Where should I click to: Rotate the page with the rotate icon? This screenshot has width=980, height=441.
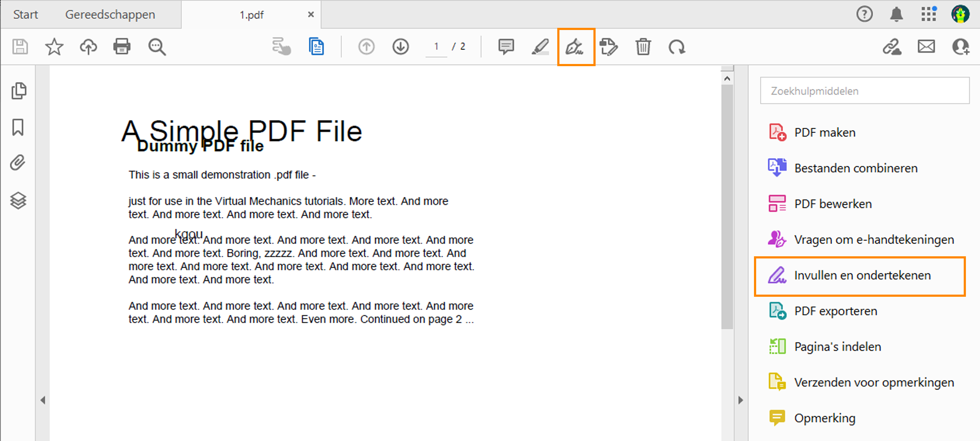tap(678, 47)
